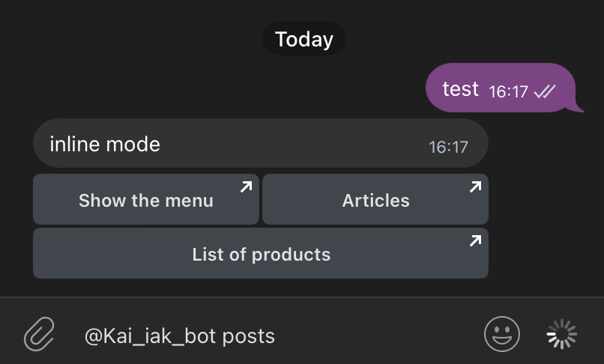This screenshot has height=364, width=604.
Task: Open the Articles inline button
Action: (x=375, y=200)
